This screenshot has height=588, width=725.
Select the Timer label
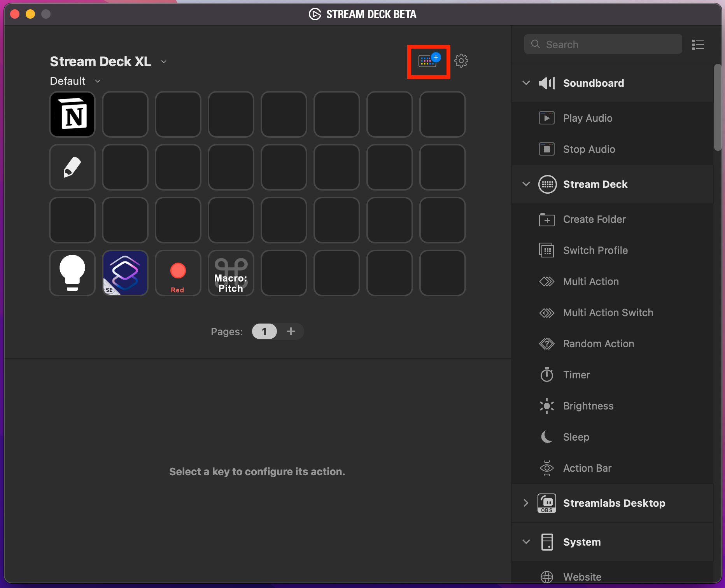[576, 375]
